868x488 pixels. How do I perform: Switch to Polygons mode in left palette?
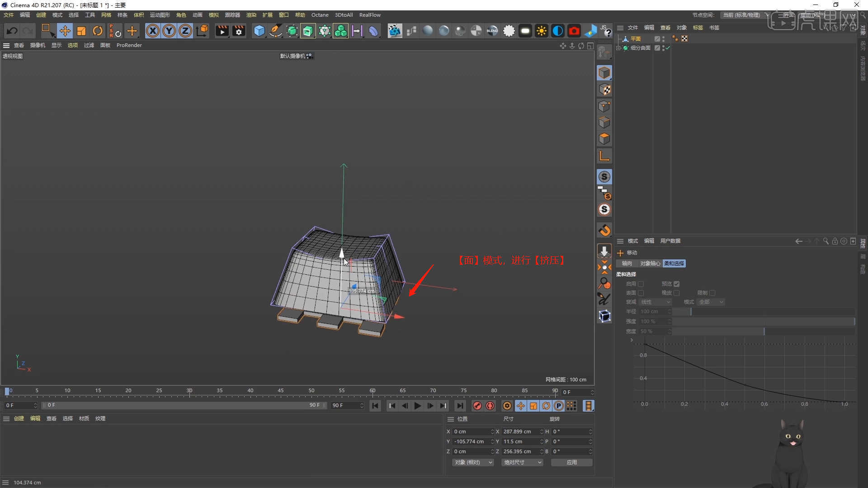point(604,139)
